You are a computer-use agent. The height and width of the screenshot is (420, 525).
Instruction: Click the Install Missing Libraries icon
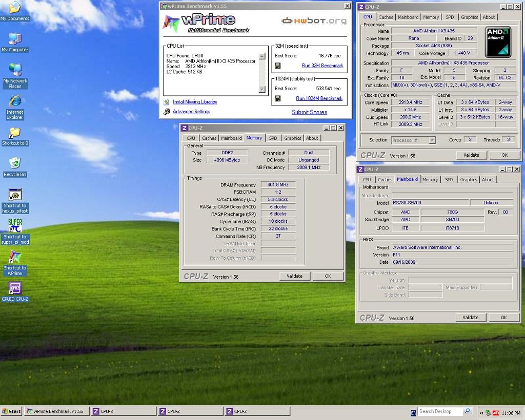[167, 101]
